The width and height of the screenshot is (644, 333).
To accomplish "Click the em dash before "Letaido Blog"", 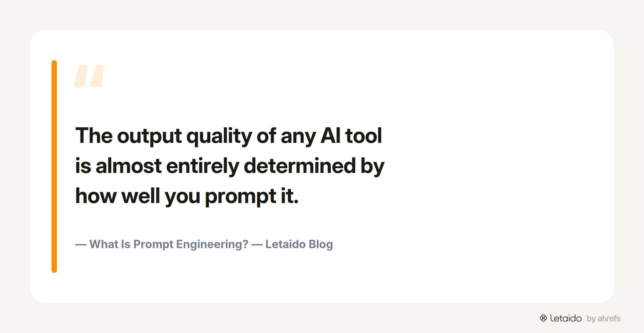I will pyautogui.click(x=257, y=245).
